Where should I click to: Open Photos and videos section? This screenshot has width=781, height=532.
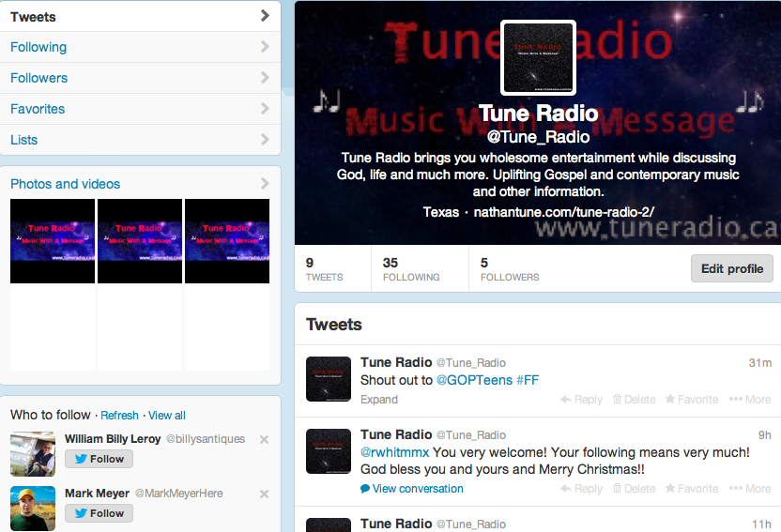coord(66,184)
